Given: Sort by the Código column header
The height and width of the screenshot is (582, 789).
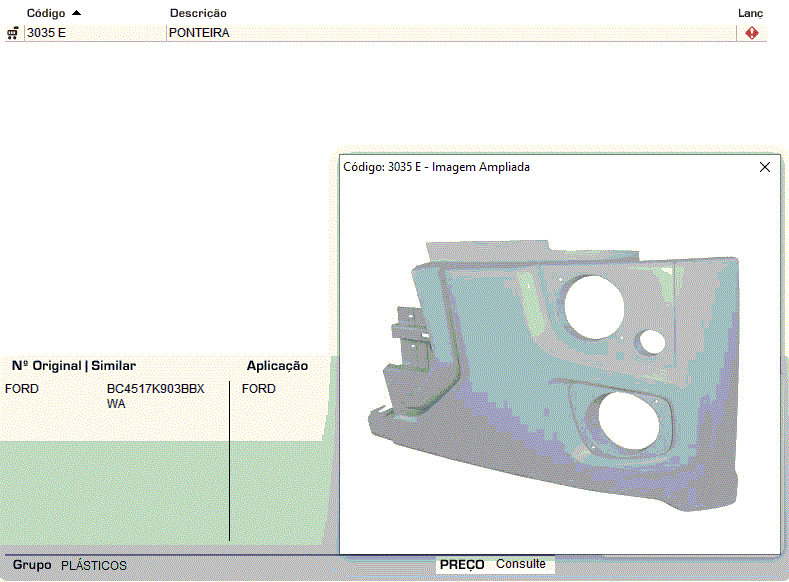Looking at the screenshot, I should click(x=45, y=13).
